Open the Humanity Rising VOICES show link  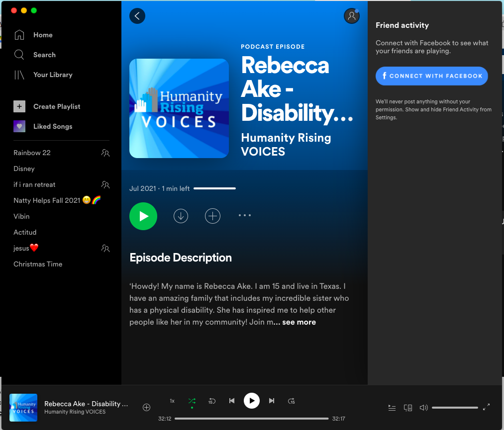[286, 145]
